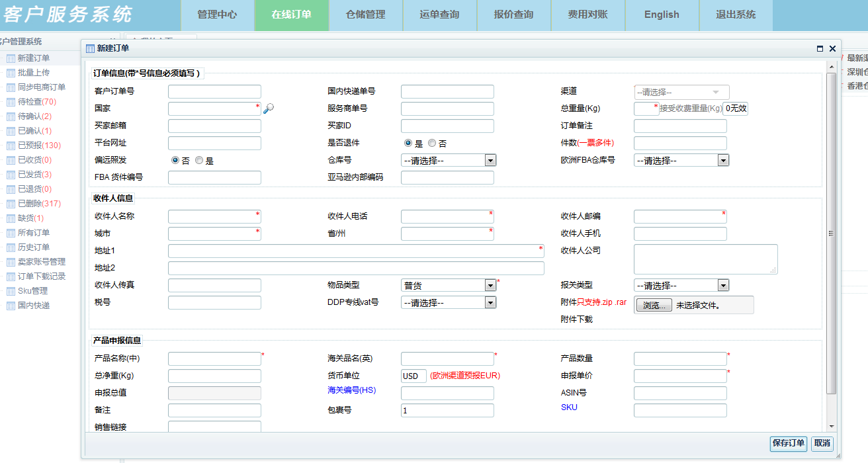The width and height of the screenshot is (868, 463).
Task: Open the 运单查询 top menu
Action: 439,15
